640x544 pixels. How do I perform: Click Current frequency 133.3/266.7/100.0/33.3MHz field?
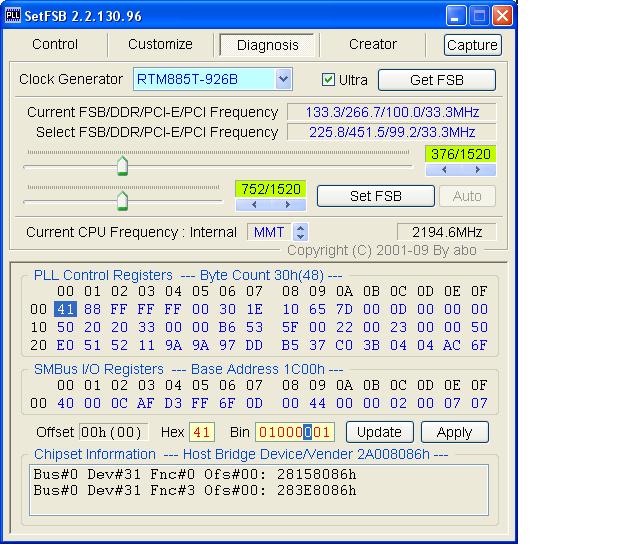pos(392,112)
